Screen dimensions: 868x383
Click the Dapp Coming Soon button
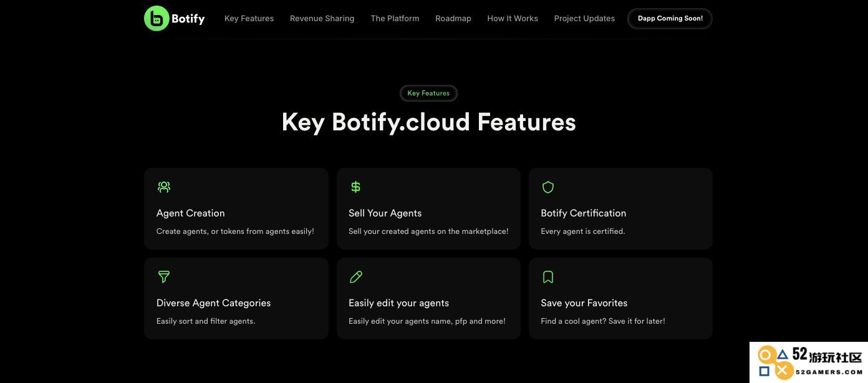click(x=670, y=19)
